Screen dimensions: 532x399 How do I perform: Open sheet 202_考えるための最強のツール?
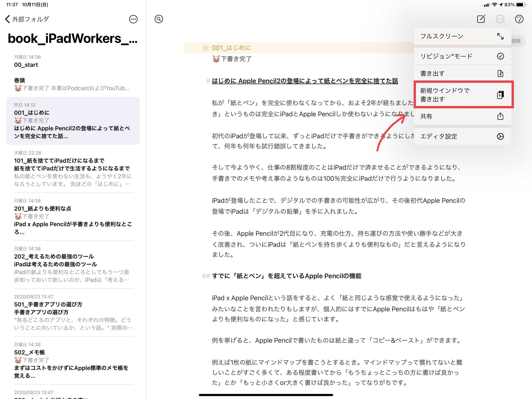(73, 265)
